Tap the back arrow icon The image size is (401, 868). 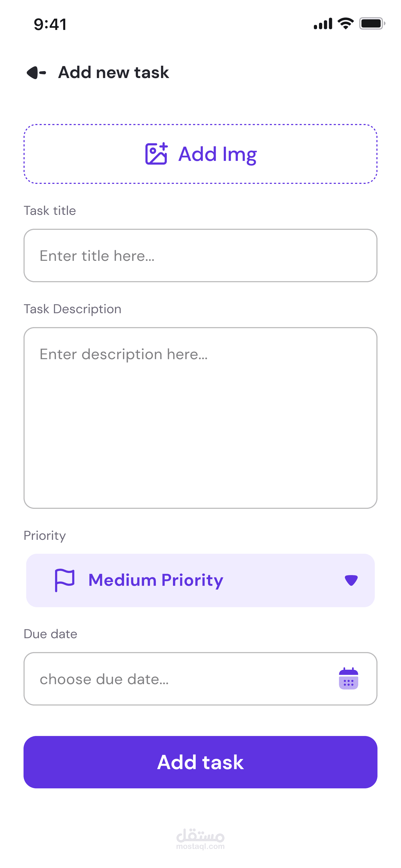(x=36, y=72)
